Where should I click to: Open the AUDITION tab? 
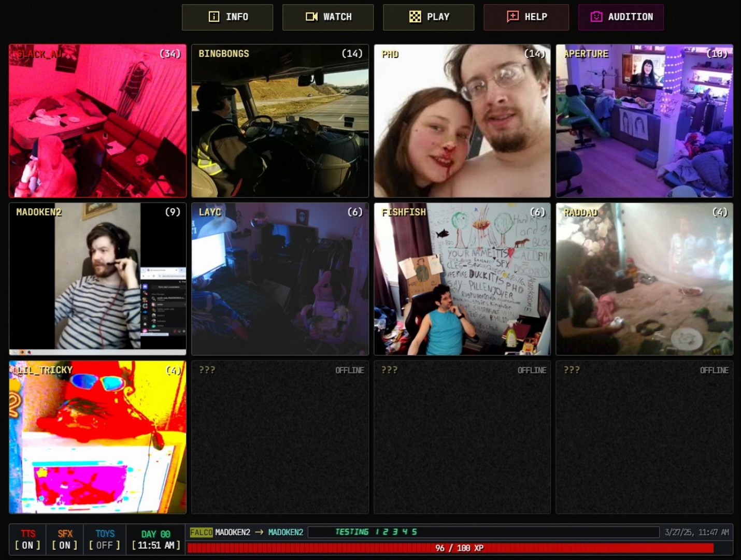[x=621, y=17]
